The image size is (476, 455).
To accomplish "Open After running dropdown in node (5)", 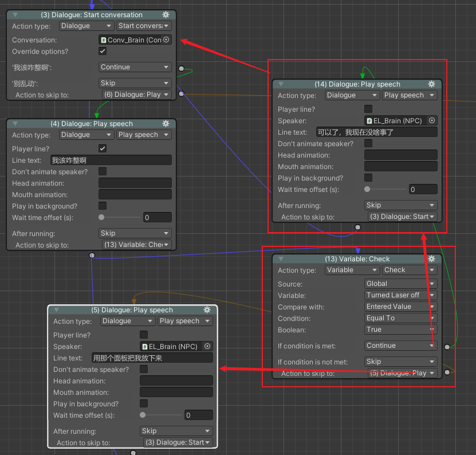I will click(176, 431).
